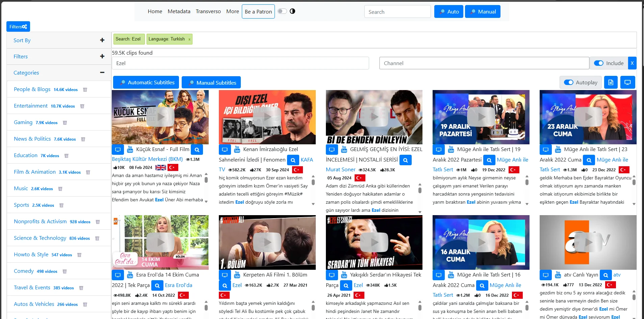Viewport: 644px width, 319px height.
Task: Click the Be a Patron button
Action: coord(258,11)
